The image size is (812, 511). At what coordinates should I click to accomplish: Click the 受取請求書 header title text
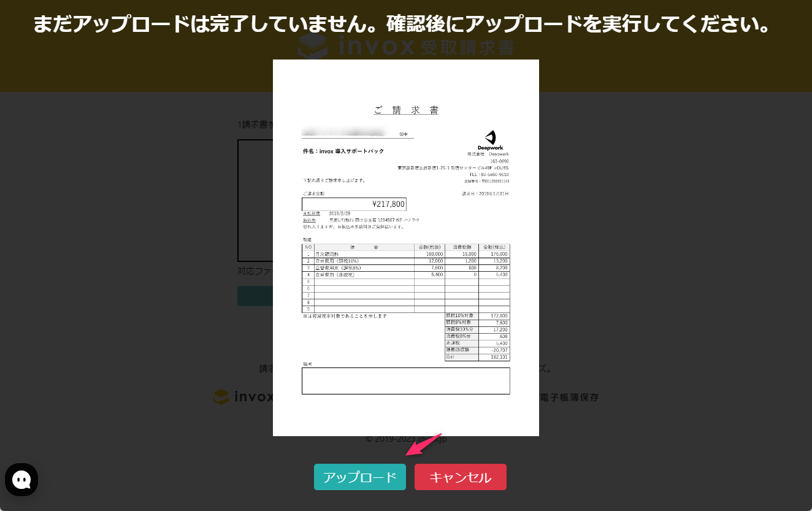click(467, 47)
